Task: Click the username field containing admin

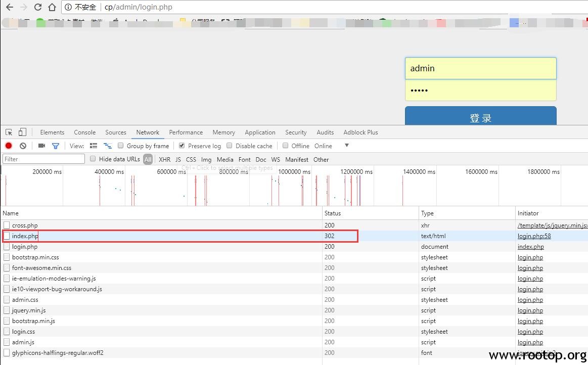Action: tap(480, 68)
